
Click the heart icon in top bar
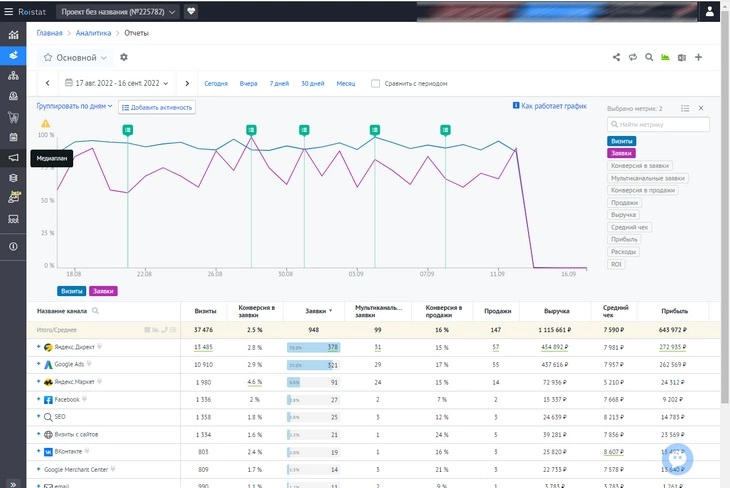pos(191,11)
